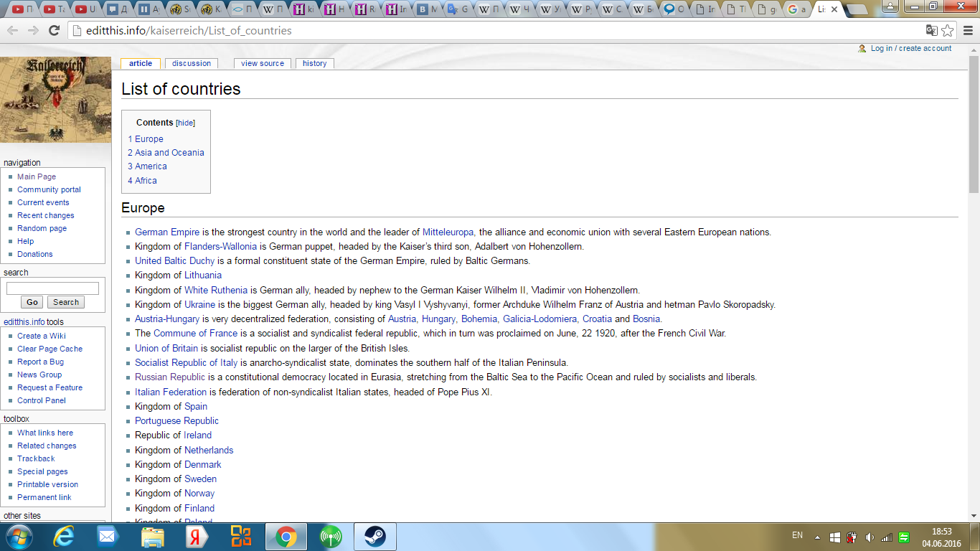Image resolution: width=980 pixels, height=551 pixels.
Task: Click the volume speaker tray icon
Action: [x=870, y=537]
